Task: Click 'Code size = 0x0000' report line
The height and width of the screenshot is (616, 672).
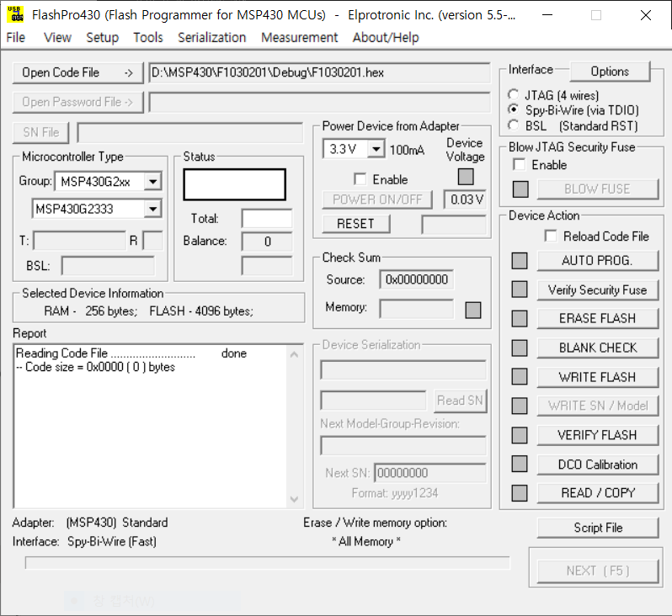Action: pyautogui.click(x=95, y=367)
